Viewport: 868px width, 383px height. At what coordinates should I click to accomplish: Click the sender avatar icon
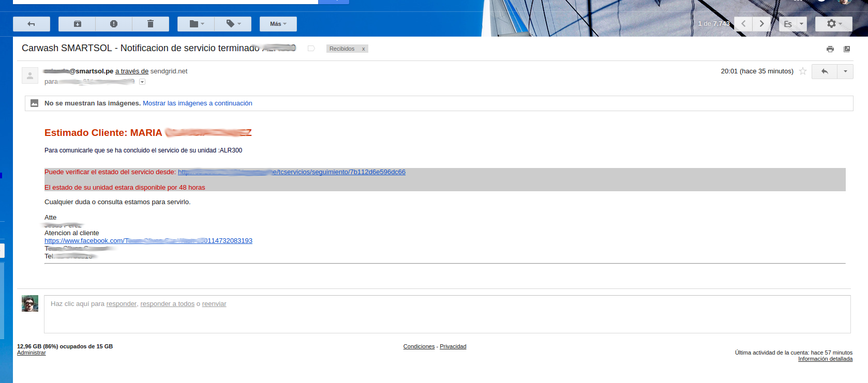[x=30, y=75]
